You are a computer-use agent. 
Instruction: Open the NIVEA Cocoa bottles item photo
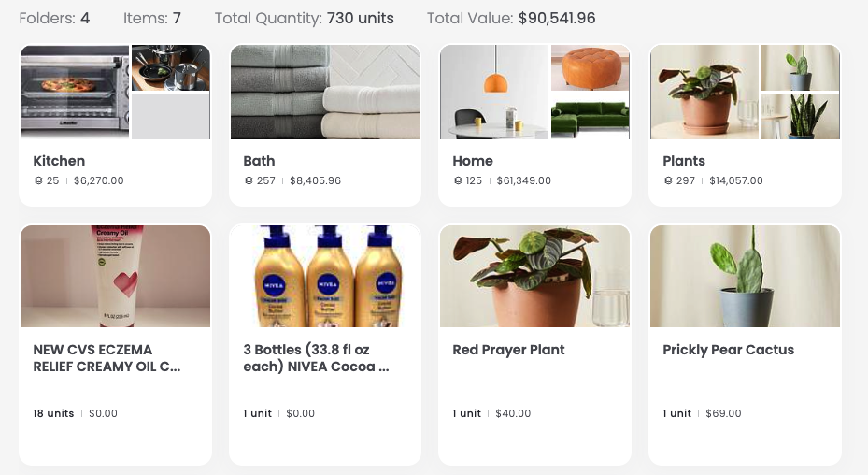coord(325,276)
